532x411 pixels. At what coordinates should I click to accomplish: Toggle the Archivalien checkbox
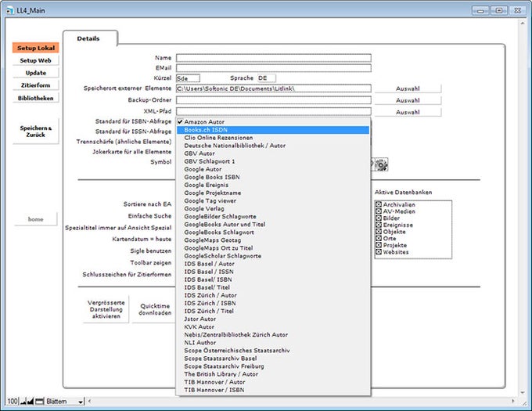[x=379, y=204]
